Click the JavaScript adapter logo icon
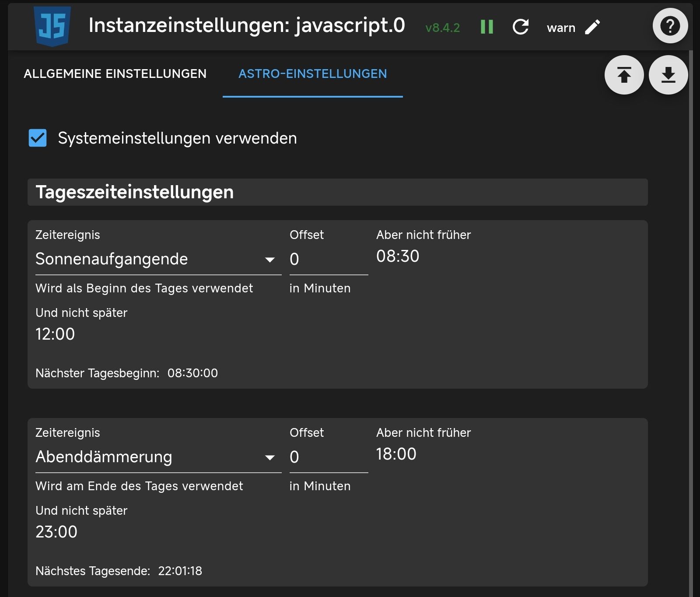Image resolution: width=700 pixels, height=597 pixels. click(x=52, y=26)
